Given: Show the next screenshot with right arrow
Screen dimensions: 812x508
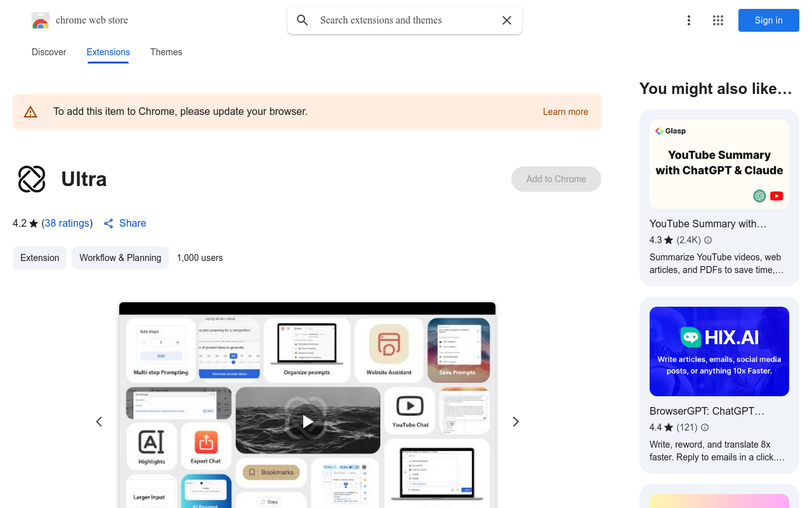Looking at the screenshot, I should pyautogui.click(x=516, y=422).
